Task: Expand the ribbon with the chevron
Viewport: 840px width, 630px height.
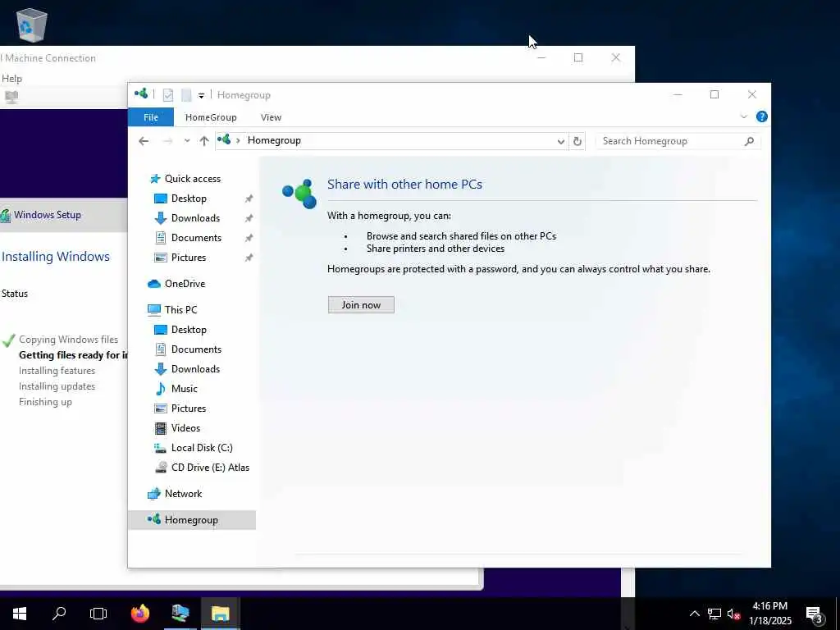Action: (x=743, y=116)
